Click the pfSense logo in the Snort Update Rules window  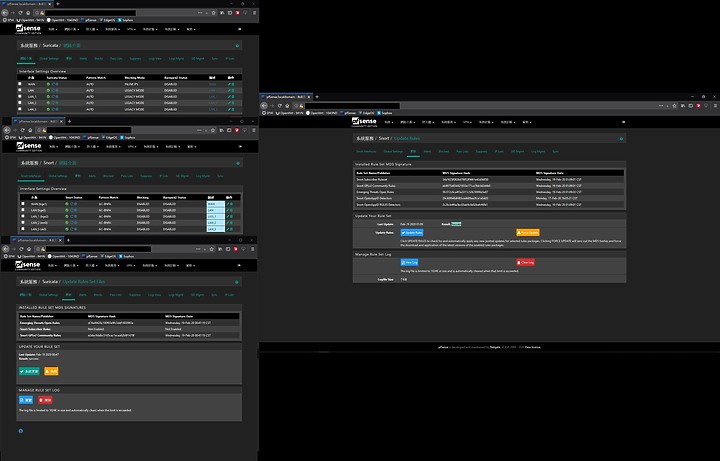(364, 122)
